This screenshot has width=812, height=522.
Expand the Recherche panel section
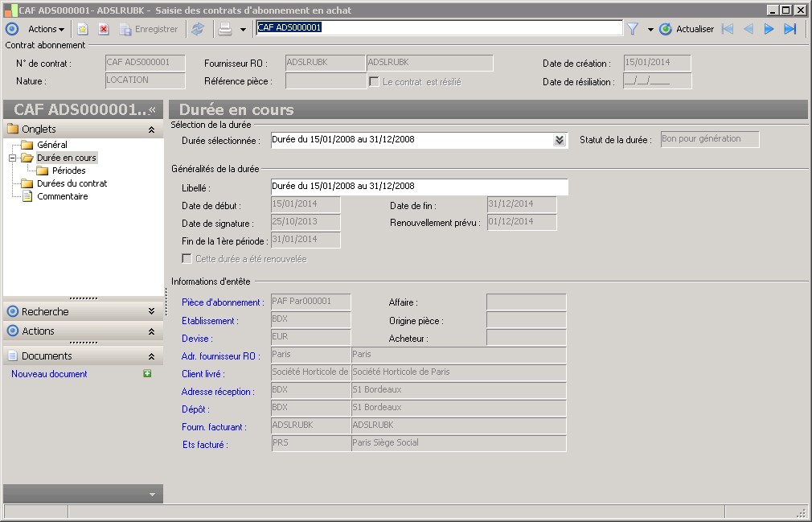click(151, 311)
